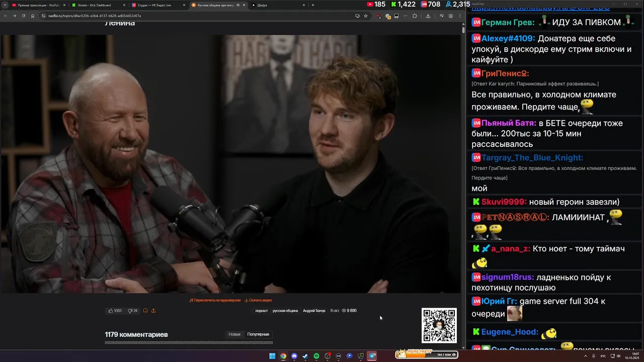Download the video via Скачать видео

tap(258, 300)
